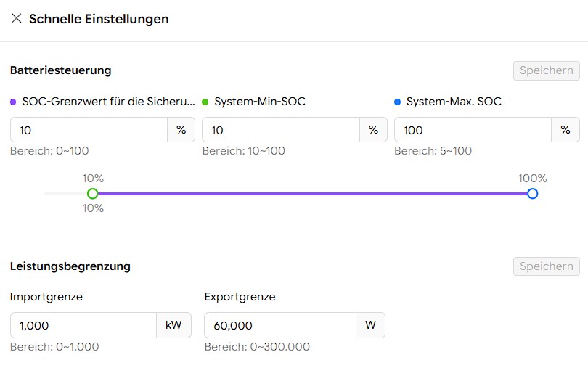Focus the Exportgrenze input field
The width and height of the screenshot is (588, 368).
click(279, 325)
